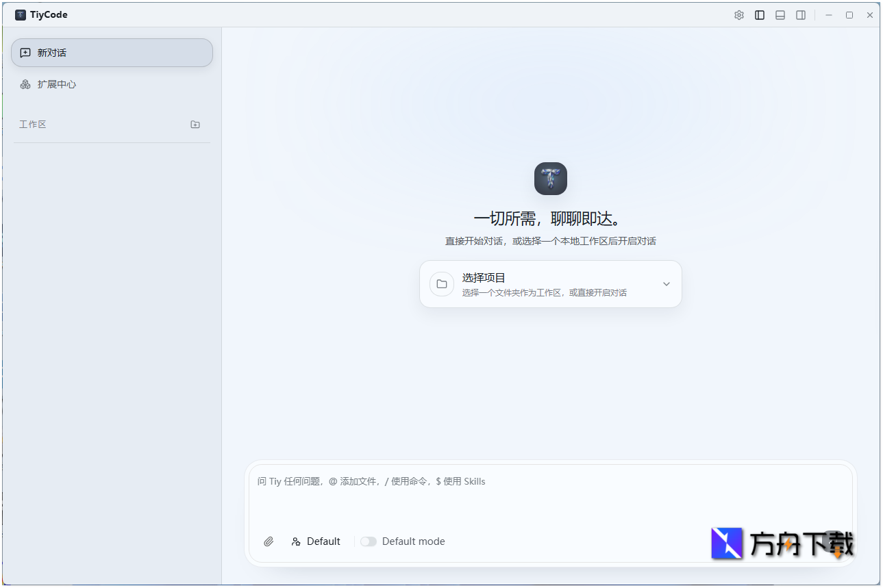
Task: Start a new conversation (新对话)
Action: tap(112, 53)
